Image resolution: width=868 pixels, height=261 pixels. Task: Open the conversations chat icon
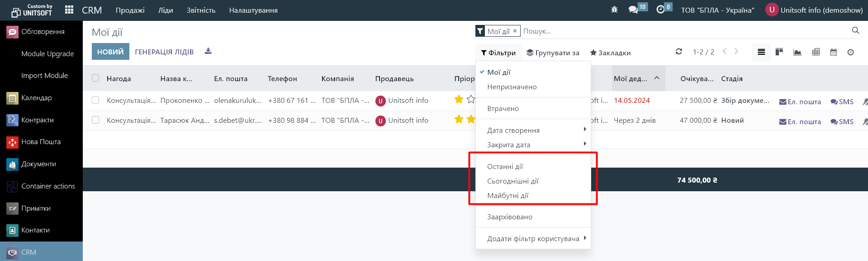pyautogui.click(x=633, y=10)
